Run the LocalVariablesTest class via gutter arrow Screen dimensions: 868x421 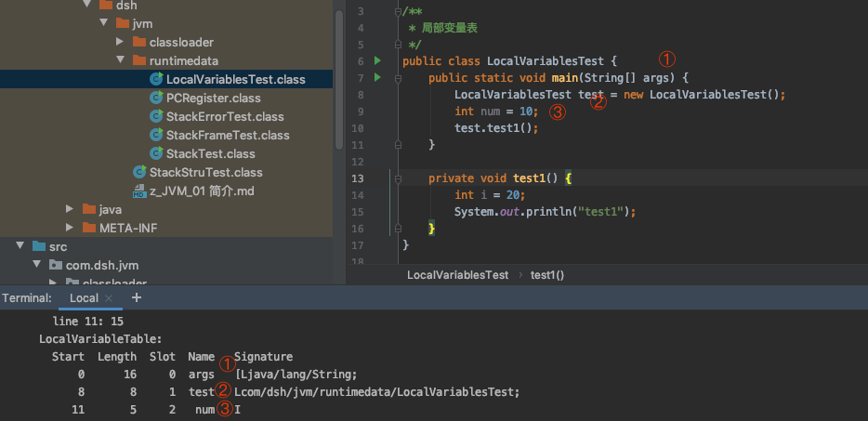[x=377, y=60]
